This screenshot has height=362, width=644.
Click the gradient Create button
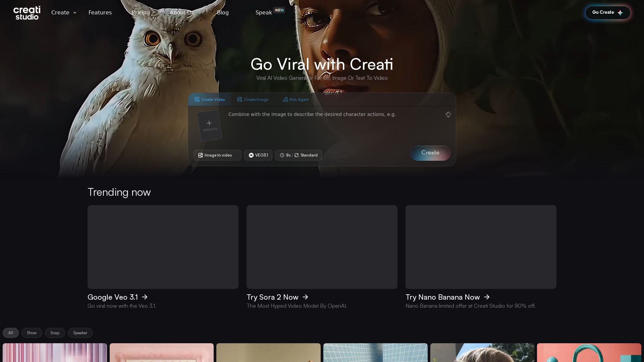[430, 153]
